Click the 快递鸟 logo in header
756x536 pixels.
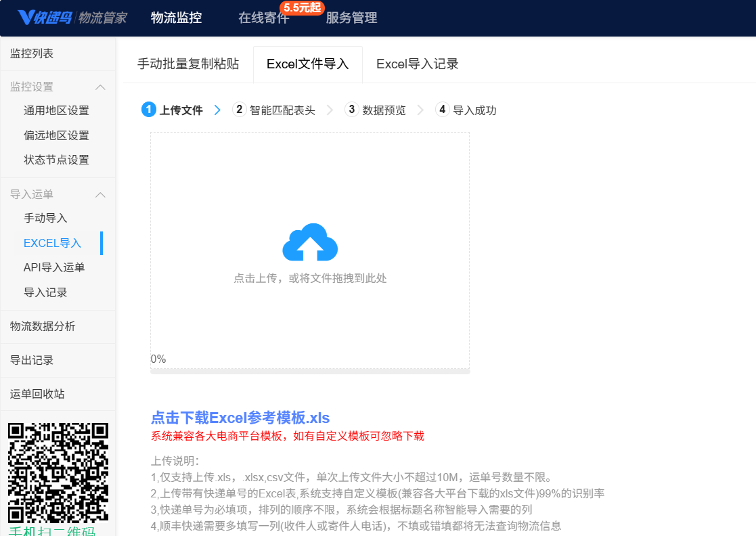(x=45, y=18)
